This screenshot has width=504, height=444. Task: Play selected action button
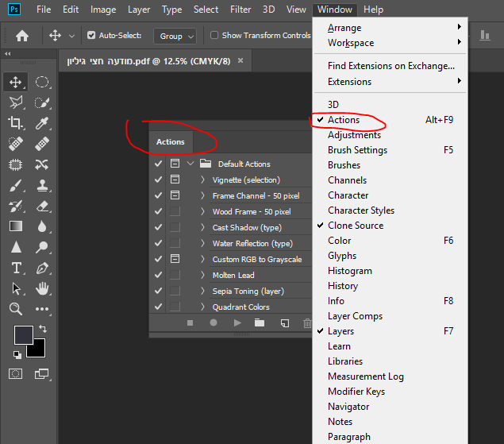coord(237,322)
